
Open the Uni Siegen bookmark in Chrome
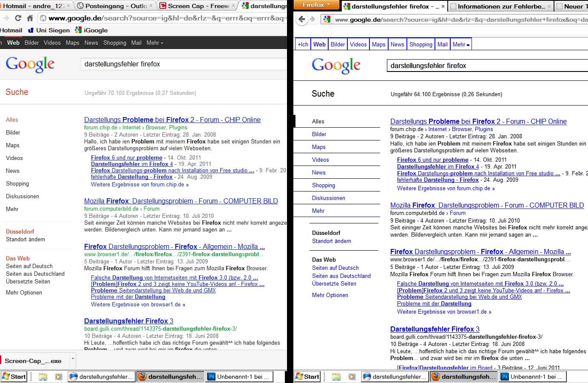[x=48, y=30]
